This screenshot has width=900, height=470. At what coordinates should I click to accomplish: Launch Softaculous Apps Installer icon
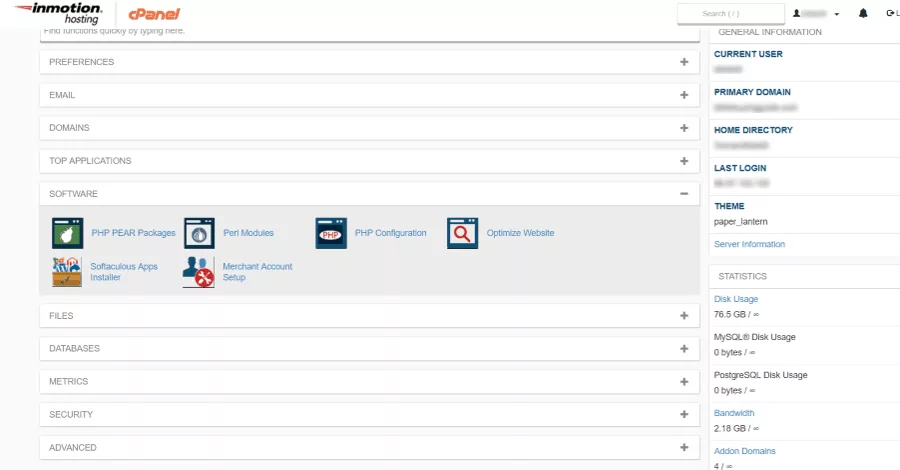67,272
